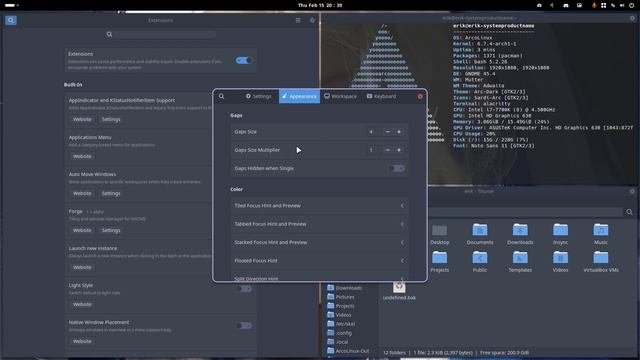This screenshot has height=360, width=640.
Task: Open the volume indicator in top bar
Action: click(622, 5)
